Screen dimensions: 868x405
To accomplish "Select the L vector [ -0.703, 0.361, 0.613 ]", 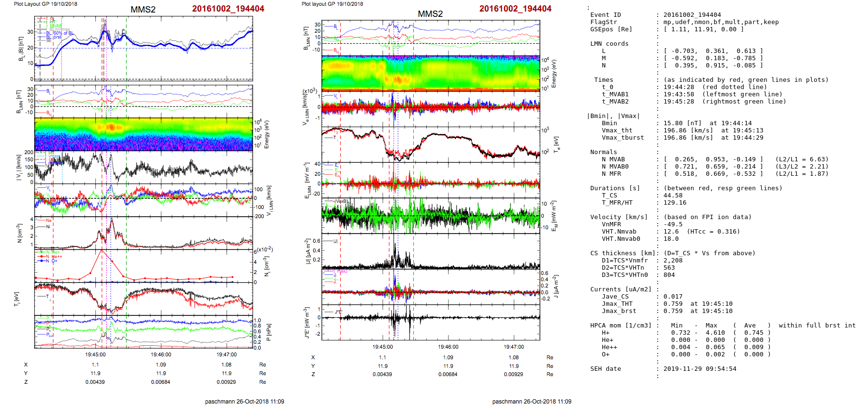I will tap(713, 51).
